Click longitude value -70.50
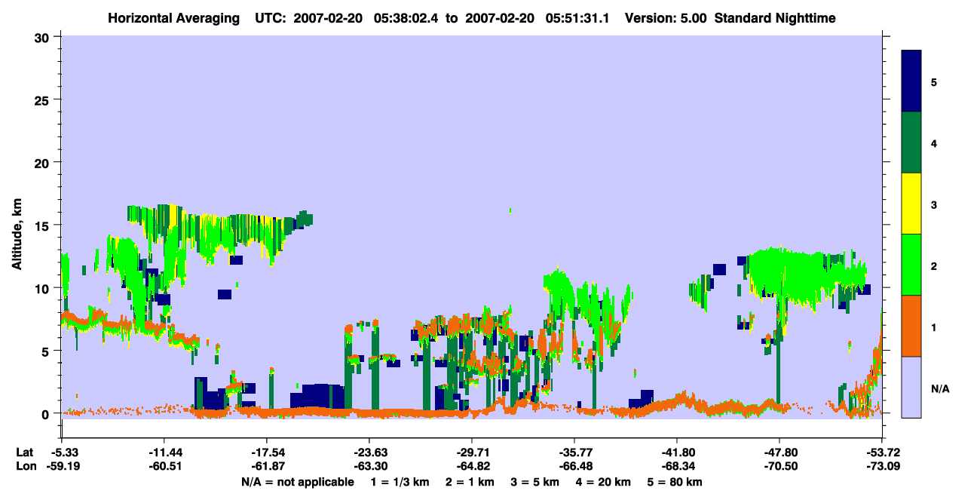 (x=779, y=466)
